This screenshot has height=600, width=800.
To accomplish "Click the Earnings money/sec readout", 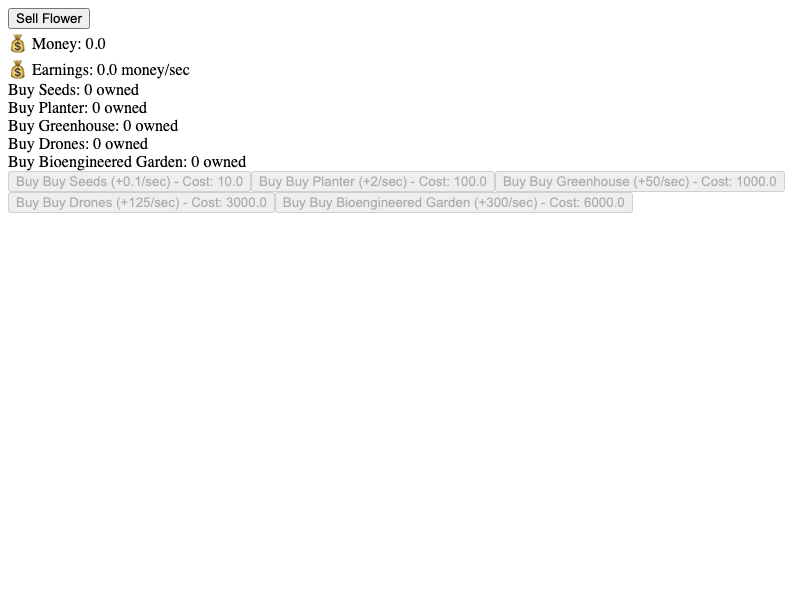I will pos(110,70).
